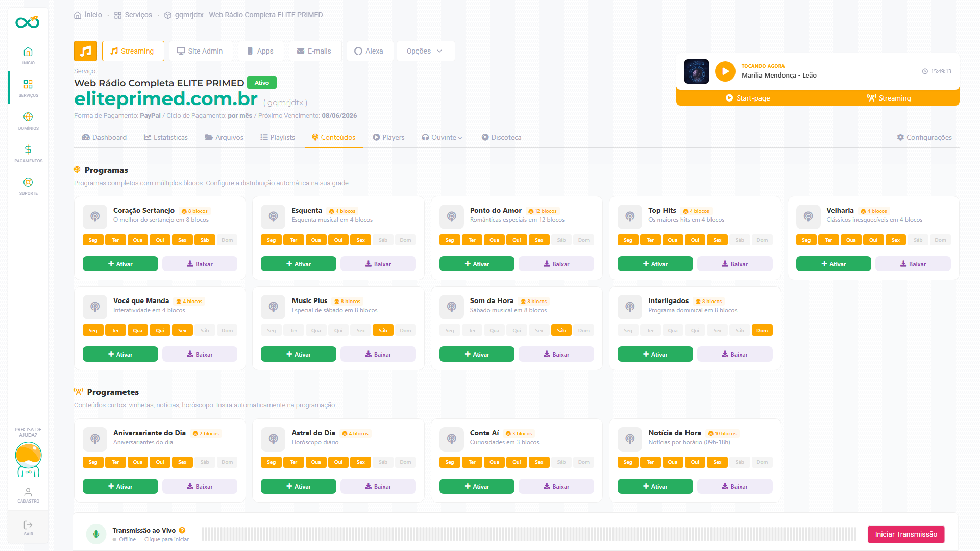980x551 pixels.
Task: Switch to the Streaming tab
Action: point(133,51)
